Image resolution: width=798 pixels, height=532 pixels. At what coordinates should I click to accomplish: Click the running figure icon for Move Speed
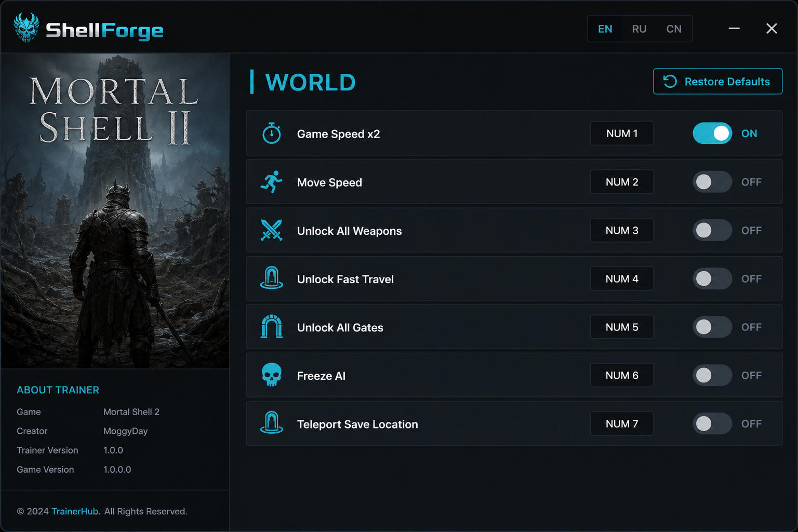coord(271,182)
